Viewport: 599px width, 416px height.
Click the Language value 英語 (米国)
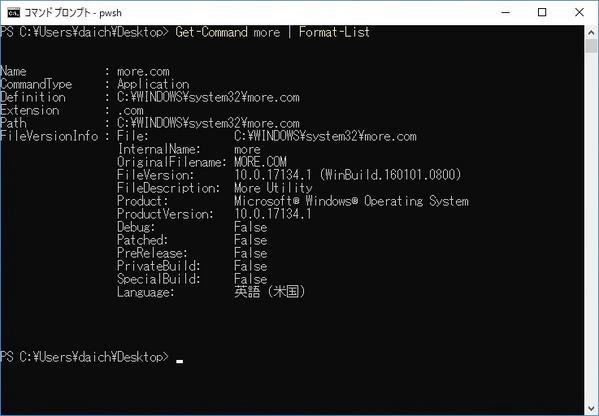coord(270,292)
